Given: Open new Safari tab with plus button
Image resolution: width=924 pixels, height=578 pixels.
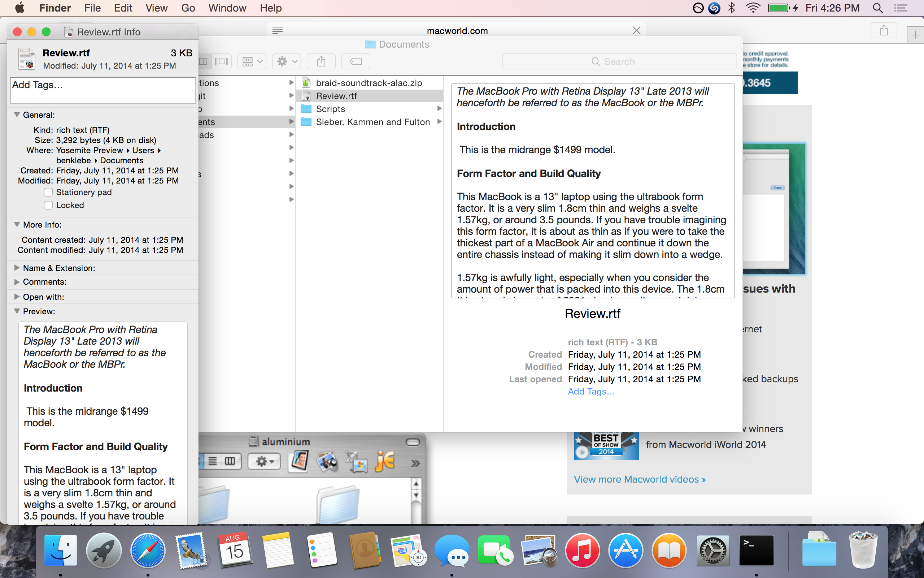Looking at the screenshot, I should (915, 35).
